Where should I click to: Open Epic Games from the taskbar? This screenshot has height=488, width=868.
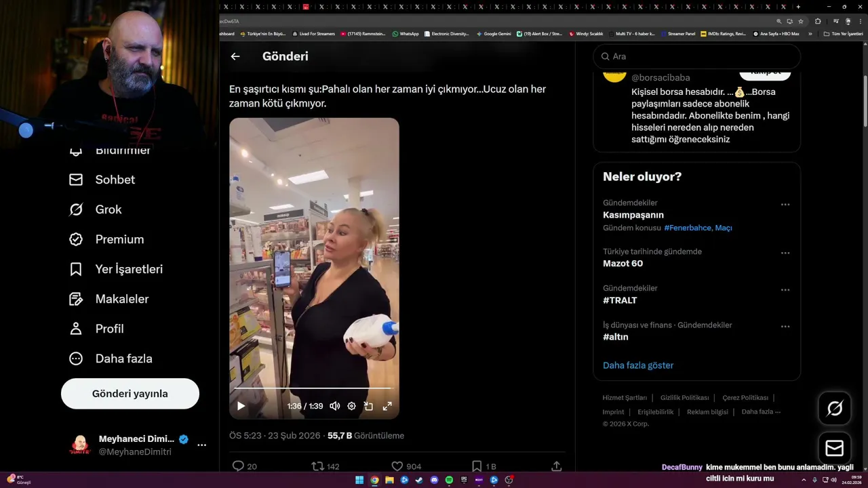click(464, 480)
